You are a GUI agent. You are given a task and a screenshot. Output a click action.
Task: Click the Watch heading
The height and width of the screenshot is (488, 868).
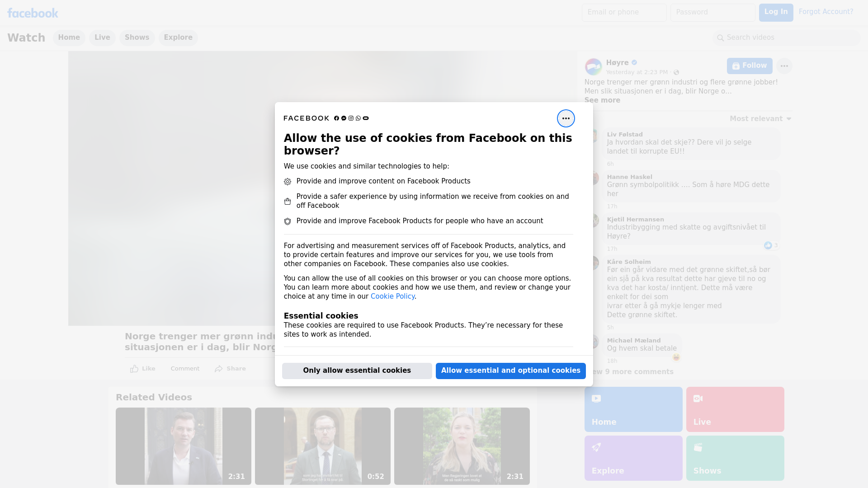point(26,38)
